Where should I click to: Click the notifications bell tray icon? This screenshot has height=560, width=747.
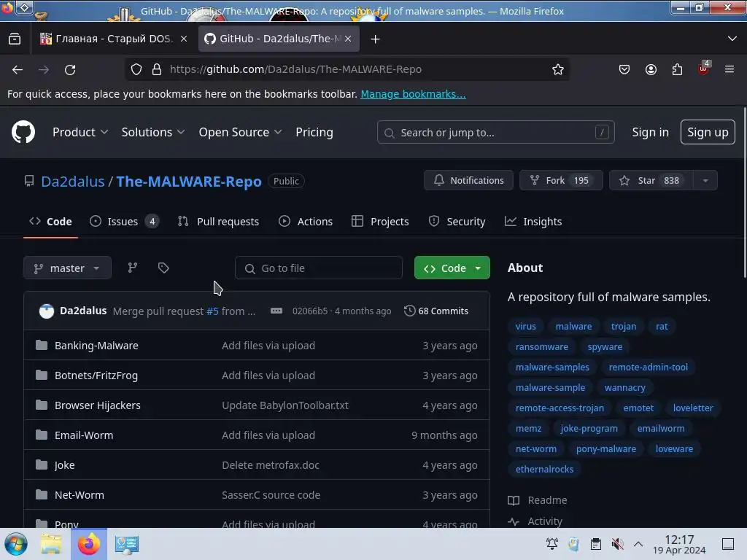[552, 544]
